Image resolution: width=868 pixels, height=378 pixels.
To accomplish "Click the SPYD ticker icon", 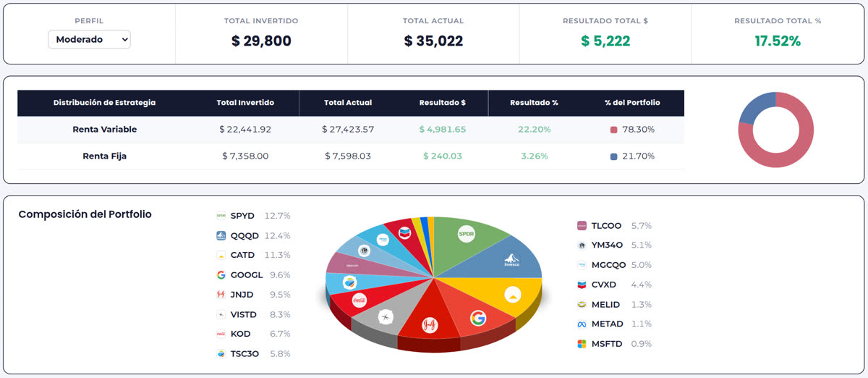I will point(221,216).
